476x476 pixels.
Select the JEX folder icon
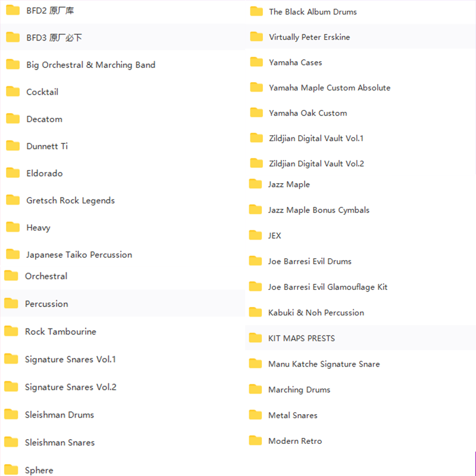(255, 235)
